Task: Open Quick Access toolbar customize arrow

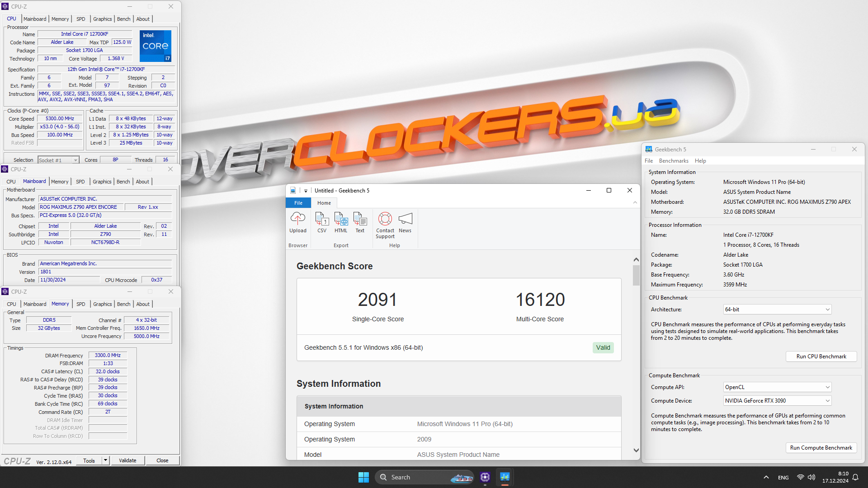Action: click(x=306, y=191)
